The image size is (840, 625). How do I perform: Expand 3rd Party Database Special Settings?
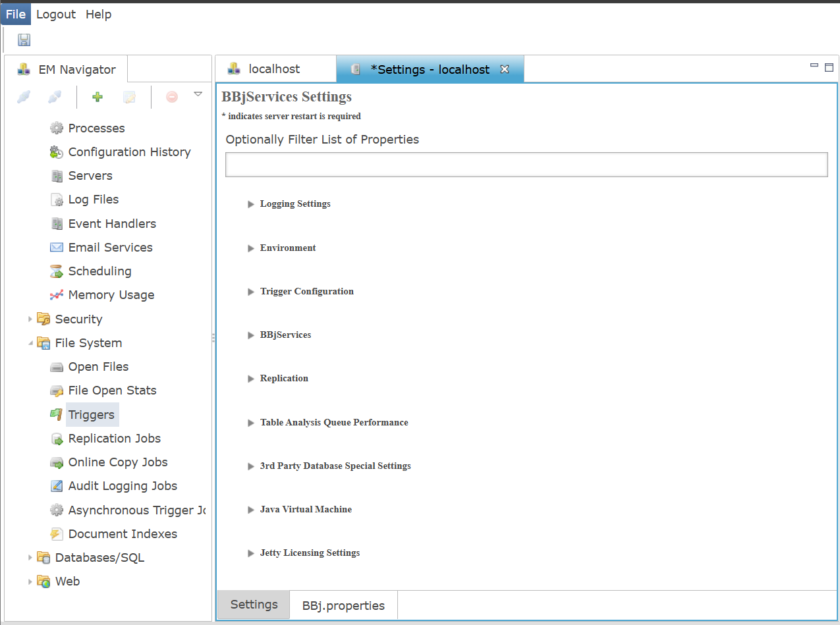[x=251, y=466]
